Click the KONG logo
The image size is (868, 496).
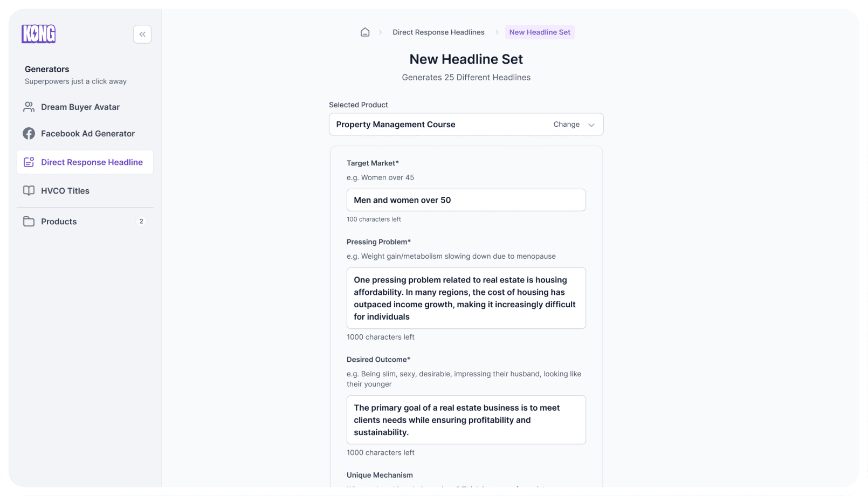(38, 34)
